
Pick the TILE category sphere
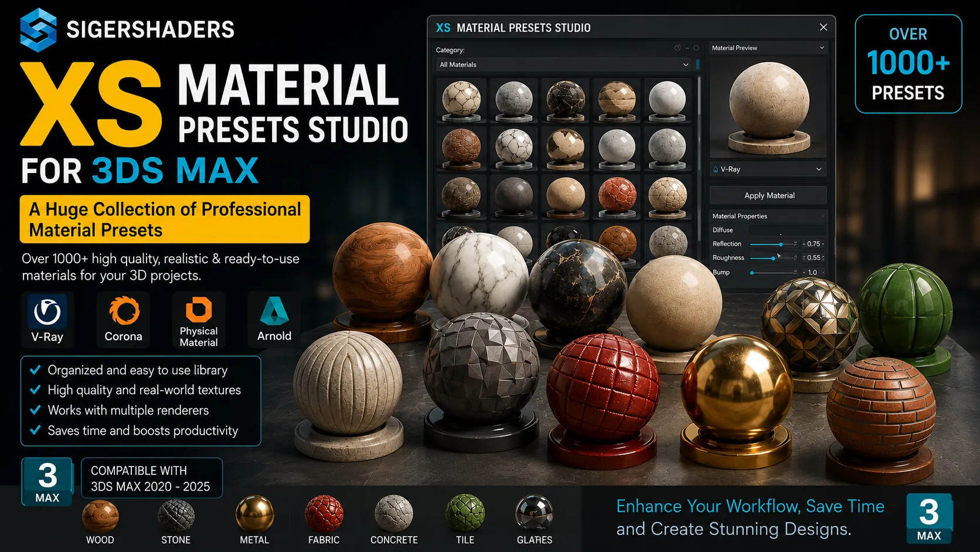(x=465, y=514)
